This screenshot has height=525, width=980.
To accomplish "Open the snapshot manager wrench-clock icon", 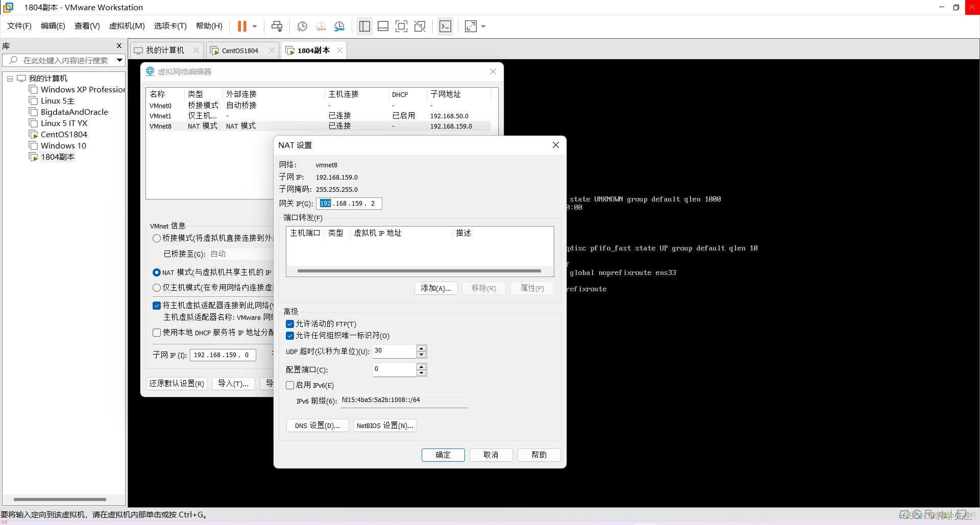I will coord(339,26).
